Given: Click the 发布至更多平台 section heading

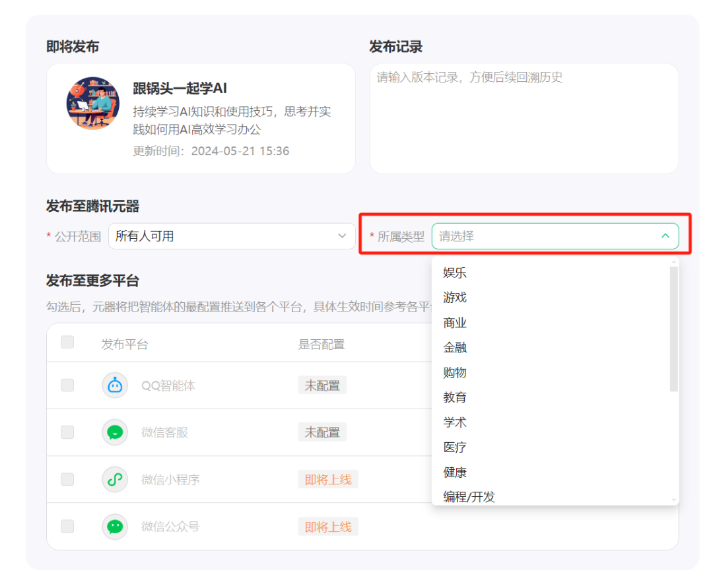Looking at the screenshot, I should pos(93,280).
